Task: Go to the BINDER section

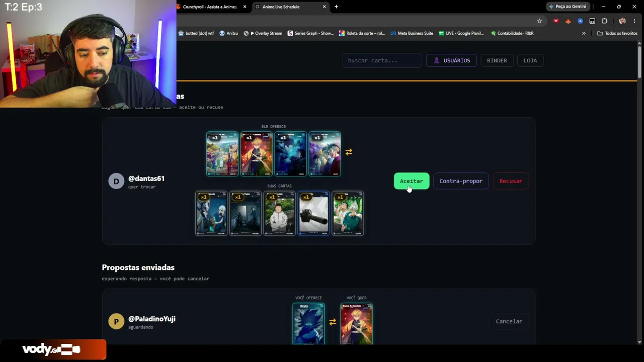Action: (x=497, y=60)
